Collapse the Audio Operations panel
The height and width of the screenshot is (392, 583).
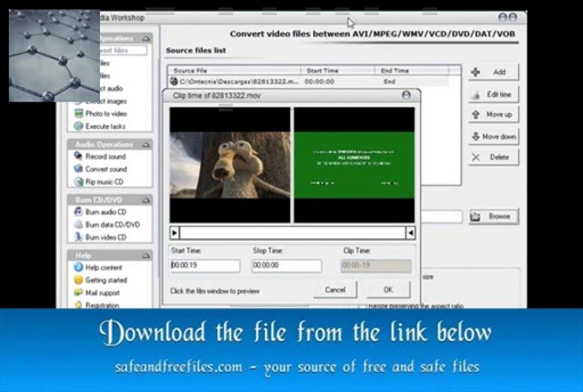tap(146, 144)
